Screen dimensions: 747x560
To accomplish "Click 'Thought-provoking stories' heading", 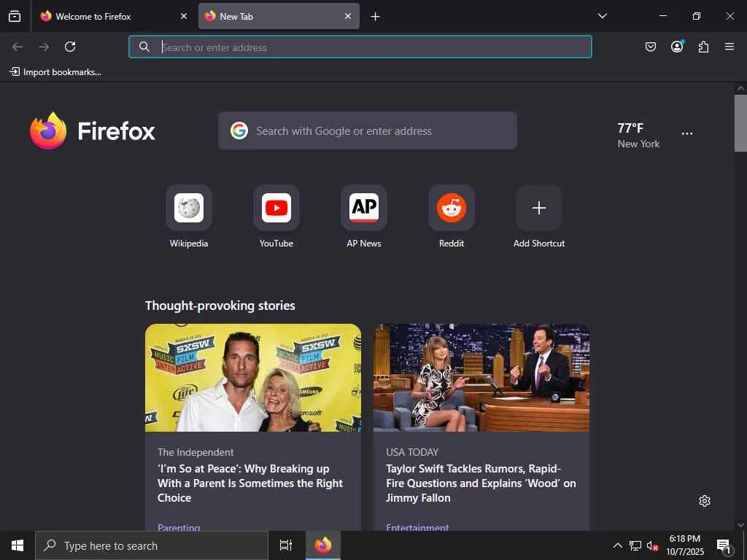I will point(220,306).
